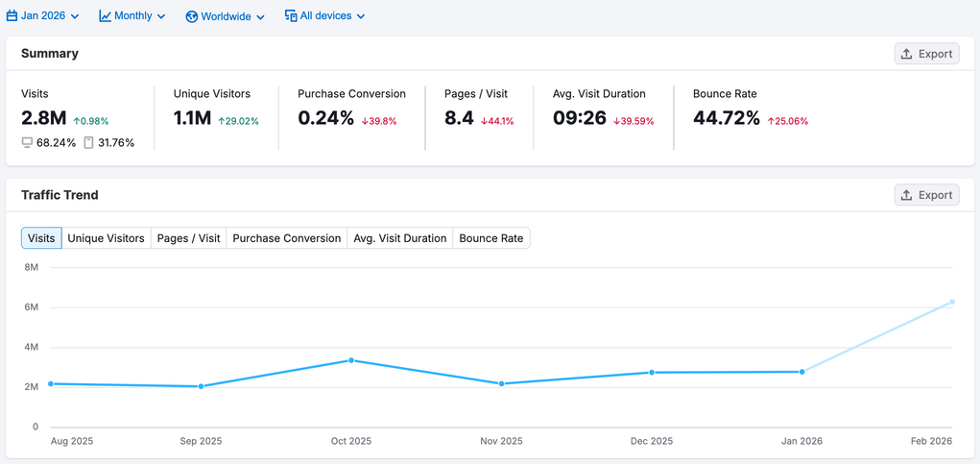Viewport: 980px width, 464px height.
Task: Click the upload icon in Traffic Trend Export
Action: (x=906, y=195)
